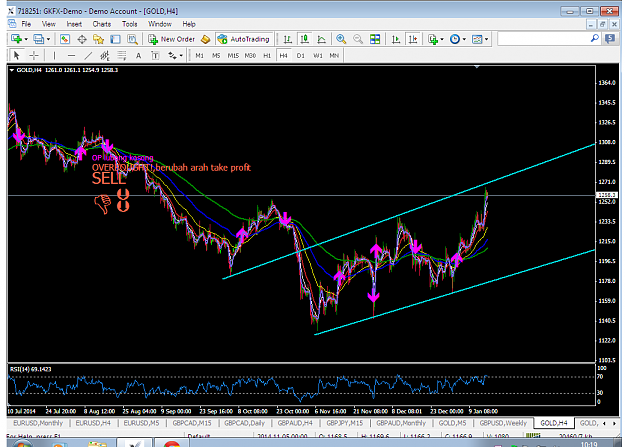
Task: Open the Market Watch panel icon
Action: (x=65, y=39)
